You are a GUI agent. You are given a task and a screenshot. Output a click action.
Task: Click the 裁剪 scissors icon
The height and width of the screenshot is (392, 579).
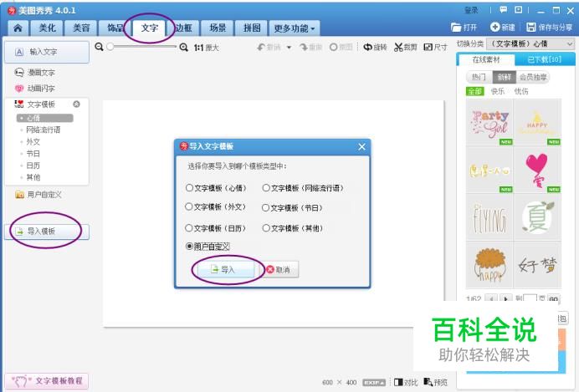398,47
